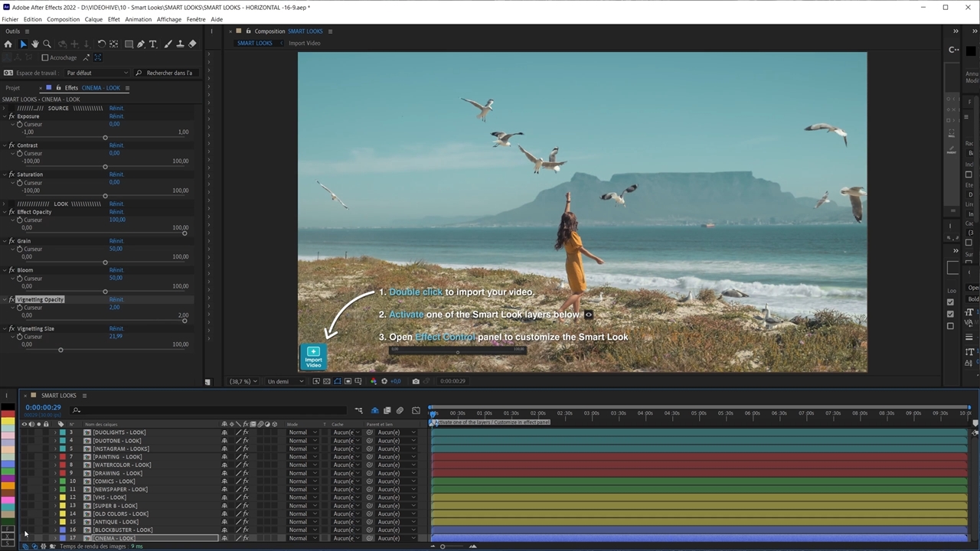Click the Home icon in tools

[x=8, y=44]
